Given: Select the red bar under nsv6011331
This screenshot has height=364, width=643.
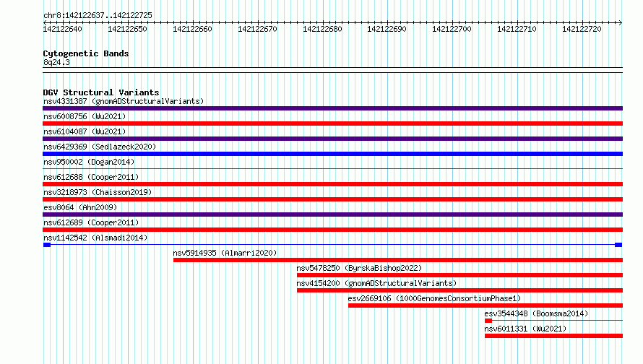Looking at the screenshot, I should (x=553, y=336).
